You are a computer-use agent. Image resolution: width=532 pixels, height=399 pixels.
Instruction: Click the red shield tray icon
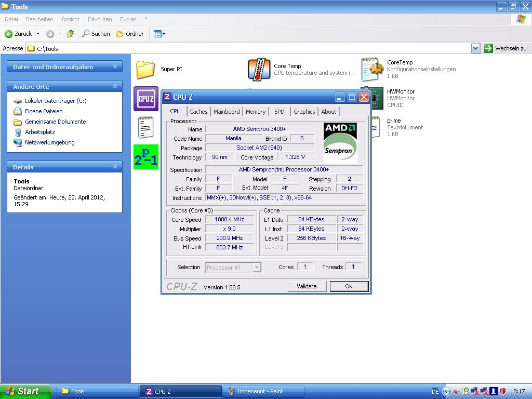(503, 392)
